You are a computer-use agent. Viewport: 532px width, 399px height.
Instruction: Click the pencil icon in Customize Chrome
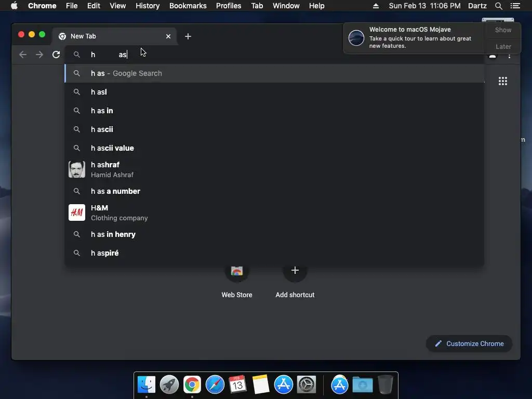coord(438,344)
